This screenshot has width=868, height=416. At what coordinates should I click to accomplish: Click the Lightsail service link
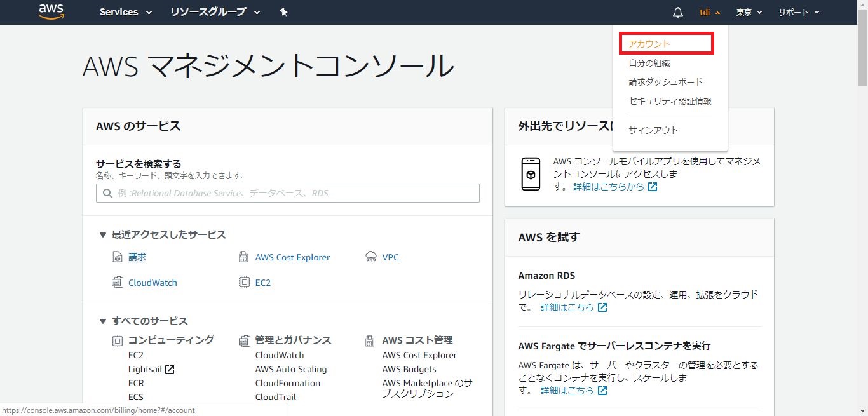click(x=145, y=369)
